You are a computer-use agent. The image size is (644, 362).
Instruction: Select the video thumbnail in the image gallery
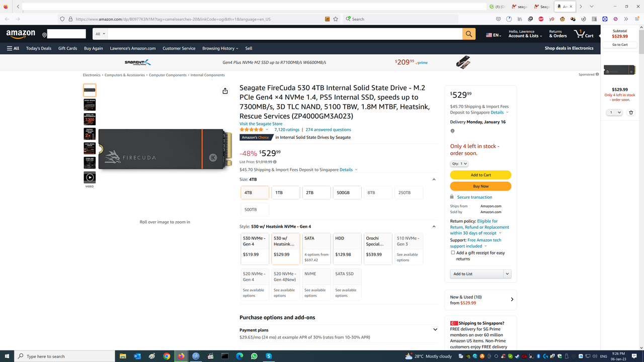coord(89,177)
